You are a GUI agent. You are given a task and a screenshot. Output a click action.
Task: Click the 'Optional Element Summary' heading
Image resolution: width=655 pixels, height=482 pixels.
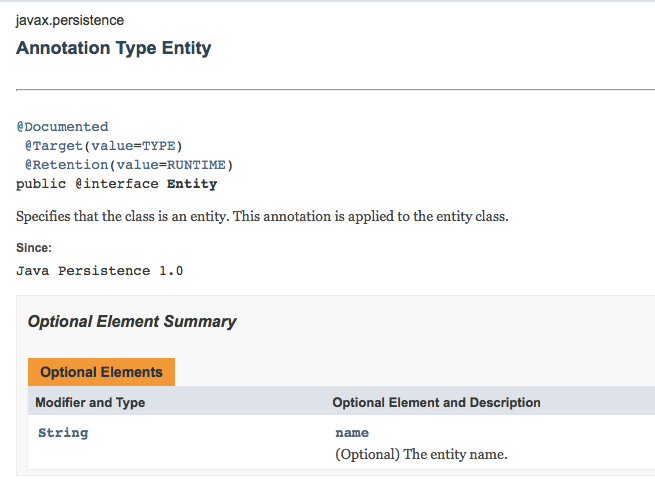click(x=132, y=322)
